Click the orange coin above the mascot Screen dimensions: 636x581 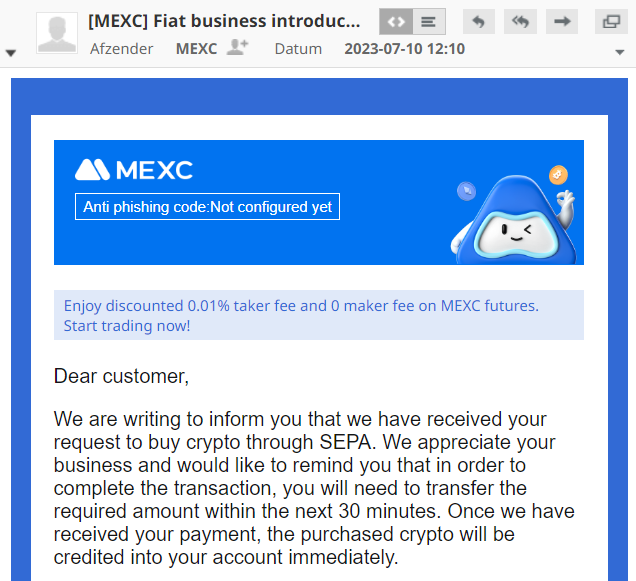tap(558, 175)
